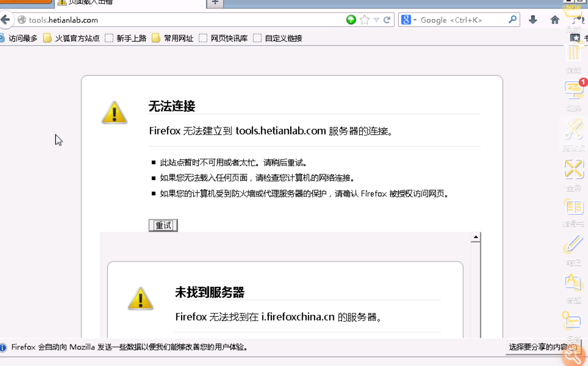Reload the page with the refresh icon

point(387,20)
